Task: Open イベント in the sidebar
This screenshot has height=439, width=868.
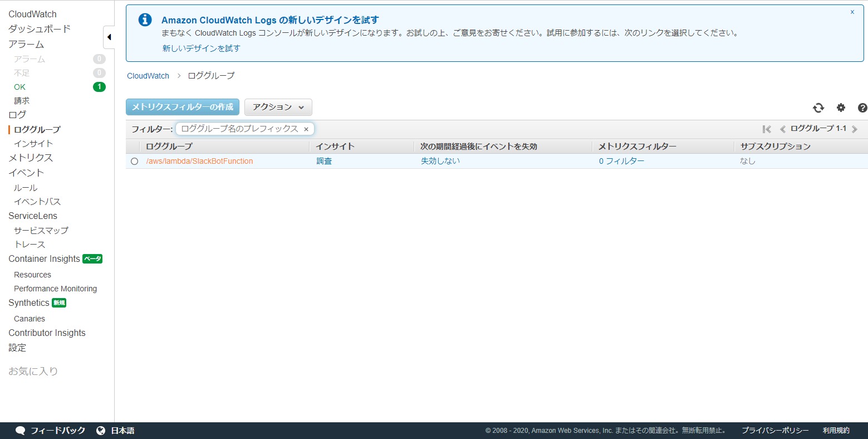Action: pyautogui.click(x=26, y=173)
